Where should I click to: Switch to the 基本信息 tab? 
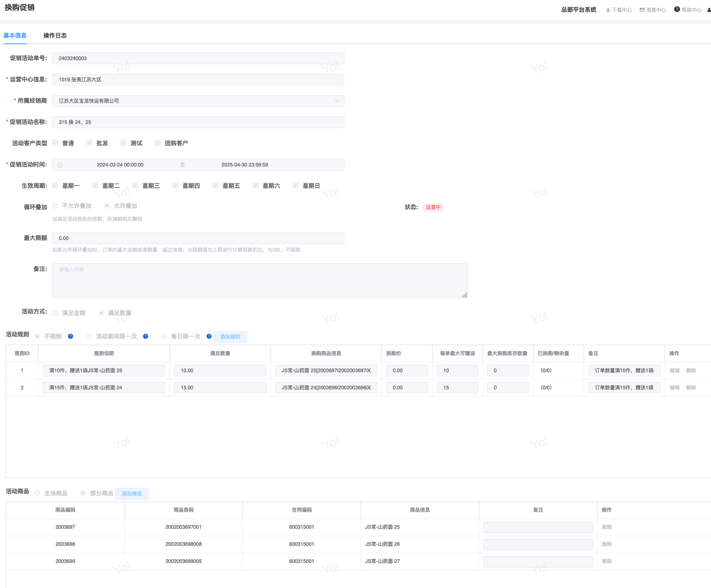(15, 36)
